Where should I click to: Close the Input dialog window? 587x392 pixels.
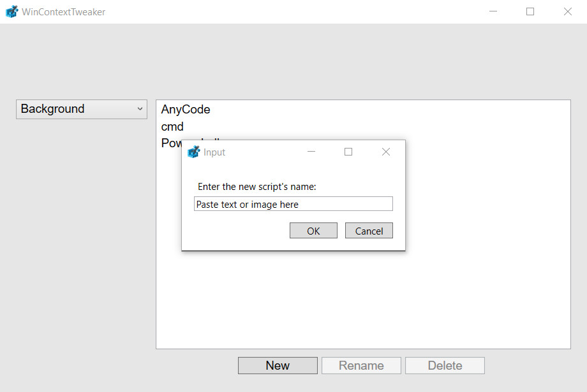pos(386,152)
